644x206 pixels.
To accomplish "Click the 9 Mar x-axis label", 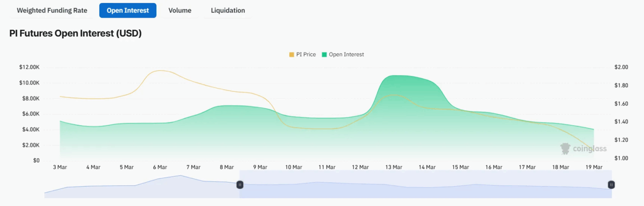I will click(x=260, y=167).
